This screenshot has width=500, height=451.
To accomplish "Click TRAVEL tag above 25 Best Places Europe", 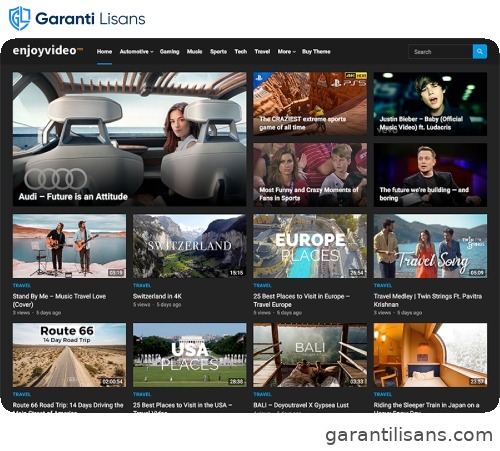I will click(x=262, y=285).
